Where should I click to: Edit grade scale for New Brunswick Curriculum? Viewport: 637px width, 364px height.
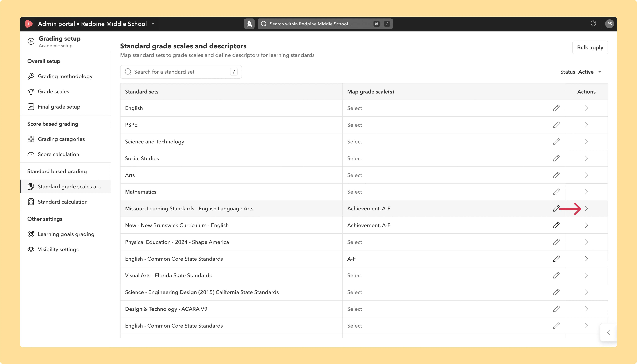(x=556, y=225)
